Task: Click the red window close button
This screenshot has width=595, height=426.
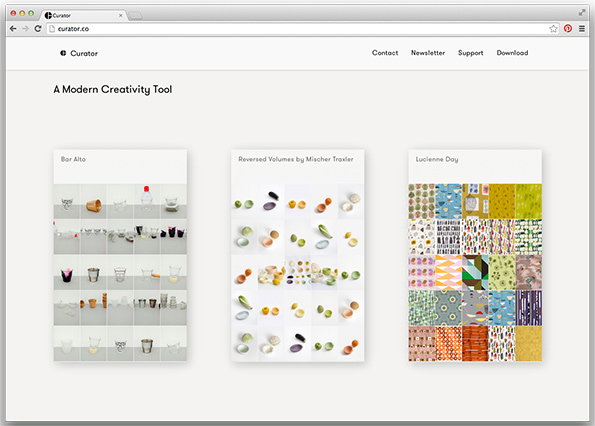Action: pos(13,13)
